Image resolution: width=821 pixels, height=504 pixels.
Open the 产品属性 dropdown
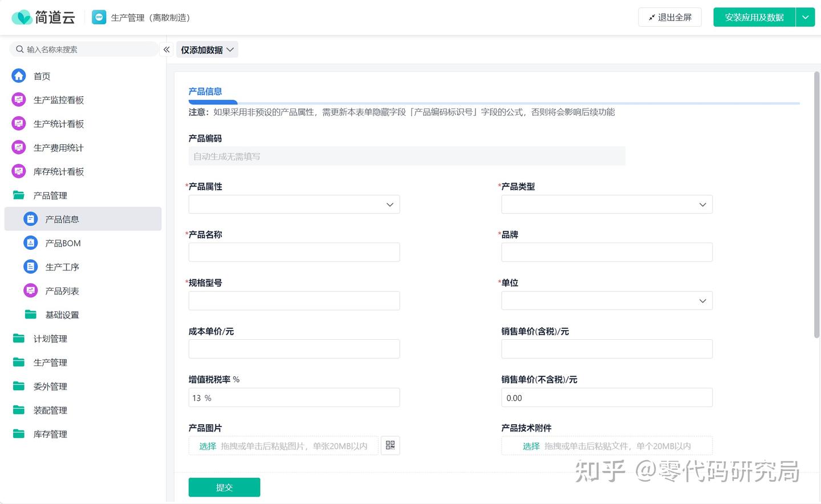[x=294, y=205]
